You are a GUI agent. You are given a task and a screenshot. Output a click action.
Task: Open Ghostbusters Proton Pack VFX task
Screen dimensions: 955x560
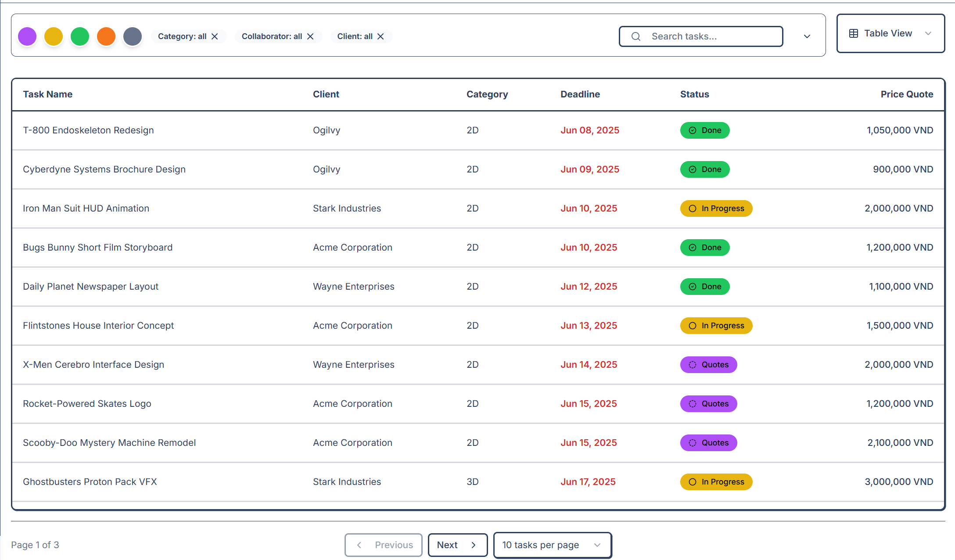pos(90,482)
